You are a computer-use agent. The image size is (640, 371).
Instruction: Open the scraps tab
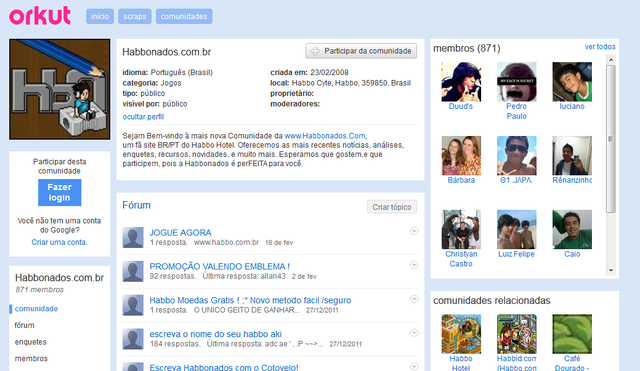pyautogui.click(x=135, y=16)
